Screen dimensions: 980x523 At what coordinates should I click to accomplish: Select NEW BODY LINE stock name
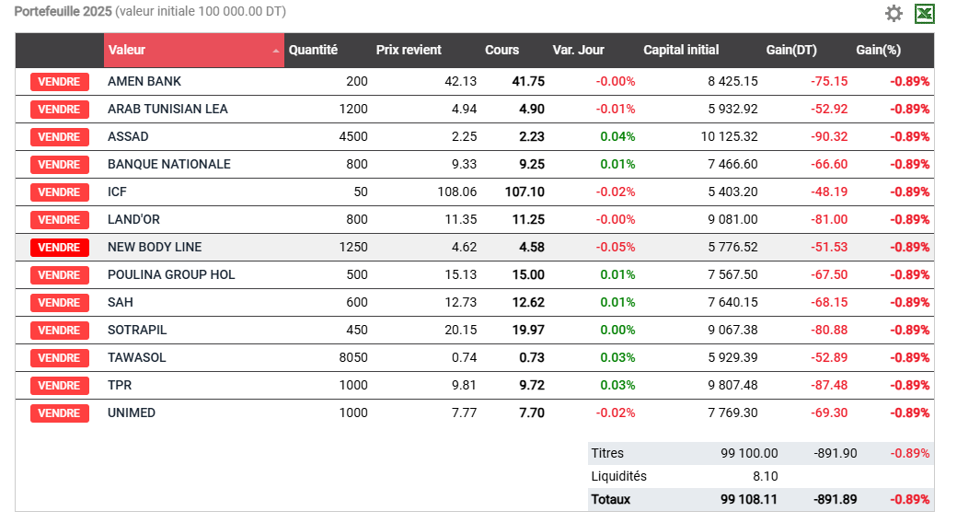155,247
